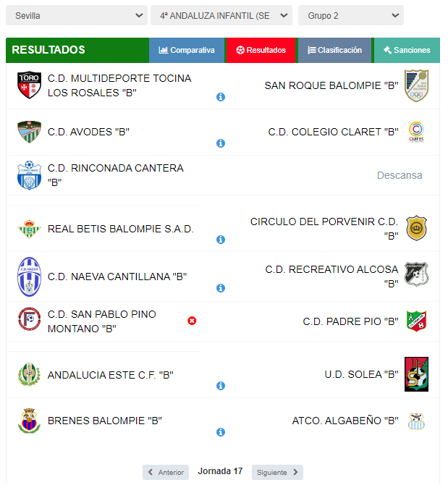Open info icon for Andalucia Este vs Solea

(221, 386)
